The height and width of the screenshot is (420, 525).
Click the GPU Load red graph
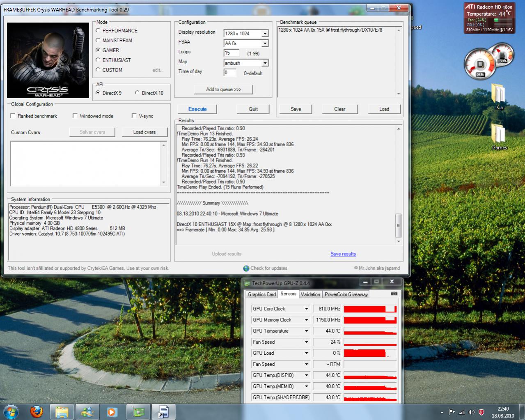[x=370, y=353]
